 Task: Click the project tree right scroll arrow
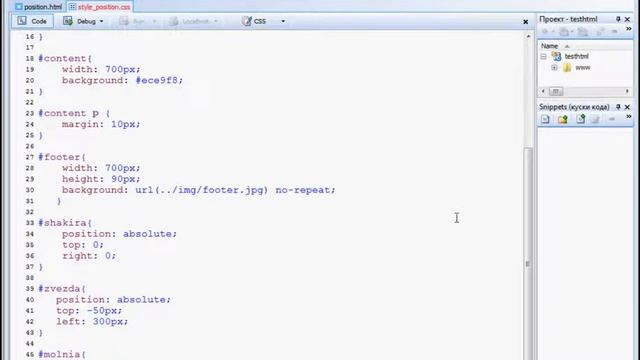pos(627,91)
